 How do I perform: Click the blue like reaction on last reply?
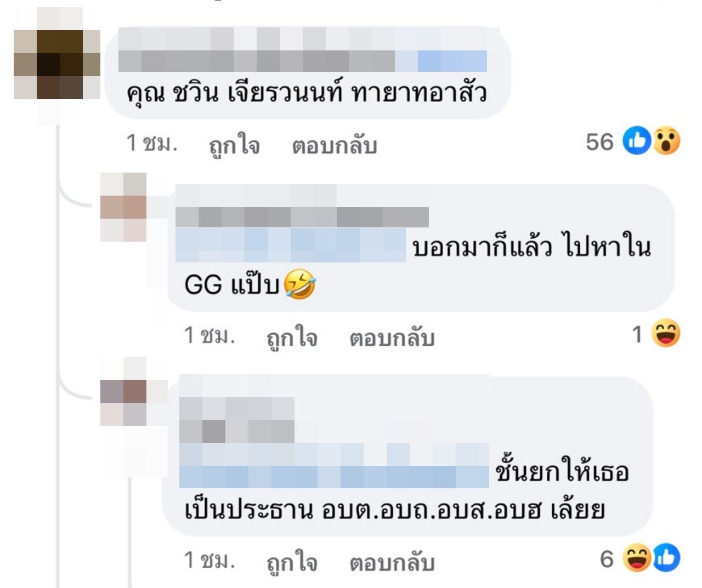point(666,558)
